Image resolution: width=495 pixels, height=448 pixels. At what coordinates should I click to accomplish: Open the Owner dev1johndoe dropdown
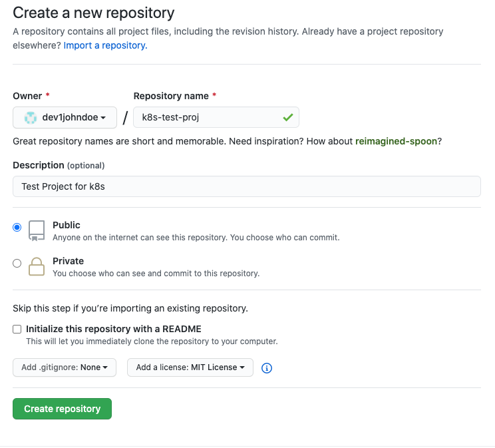click(x=65, y=118)
